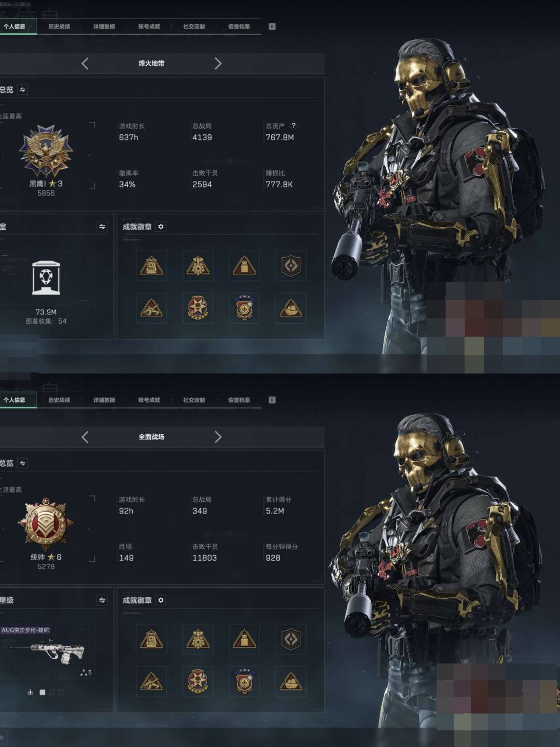Screen dimensions: 560x747
Task: Toggle the swap icon on the 星级 panel
Action: point(102,600)
